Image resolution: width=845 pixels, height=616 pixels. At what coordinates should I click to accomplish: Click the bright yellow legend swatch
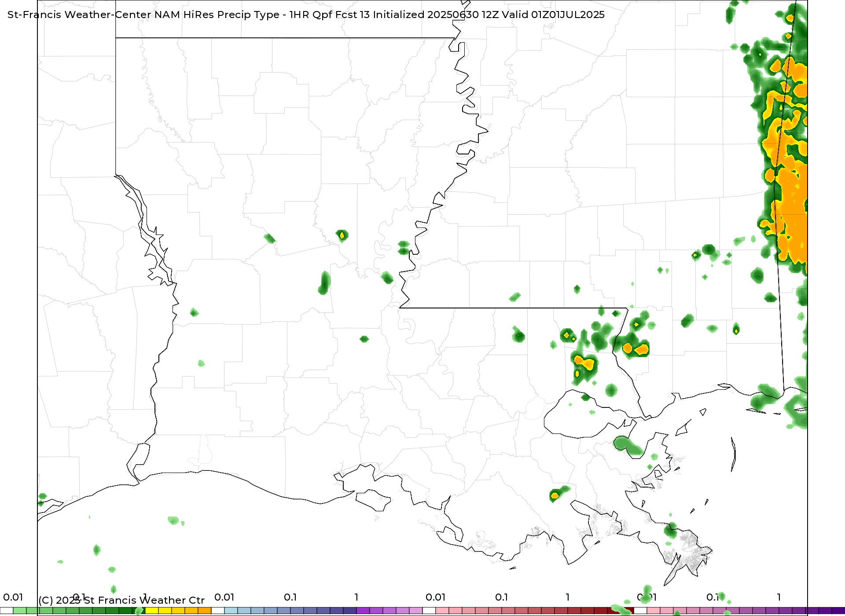(152, 611)
